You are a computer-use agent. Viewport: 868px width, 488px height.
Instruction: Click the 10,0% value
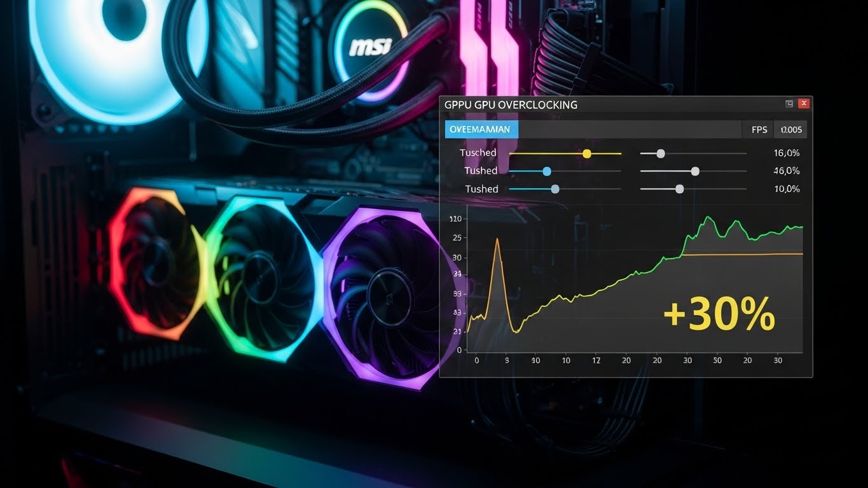[787, 189]
